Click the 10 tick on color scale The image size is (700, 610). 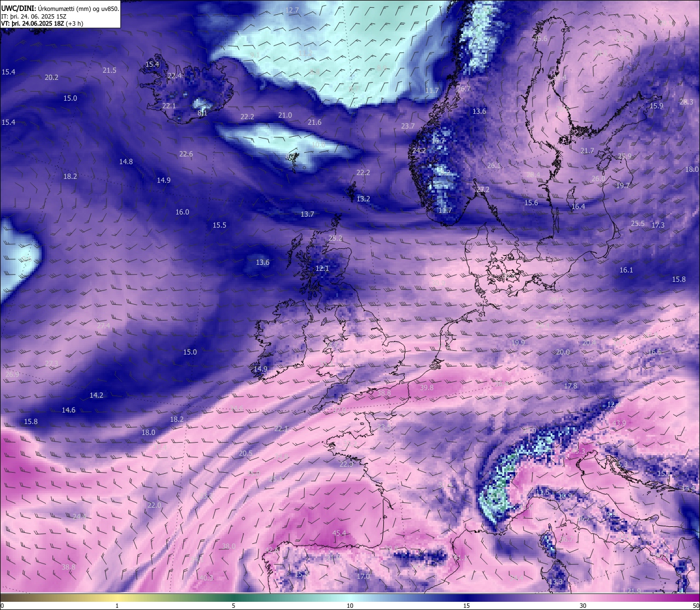coord(350,606)
